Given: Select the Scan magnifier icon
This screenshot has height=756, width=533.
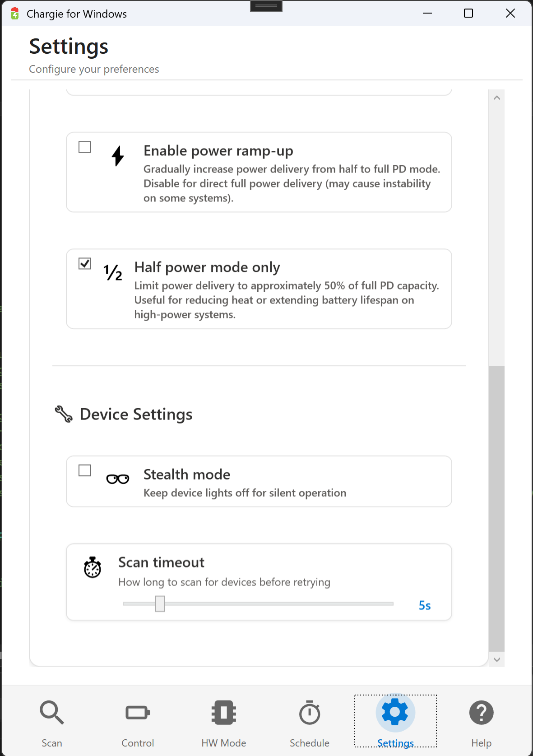Looking at the screenshot, I should (x=51, y=713).
